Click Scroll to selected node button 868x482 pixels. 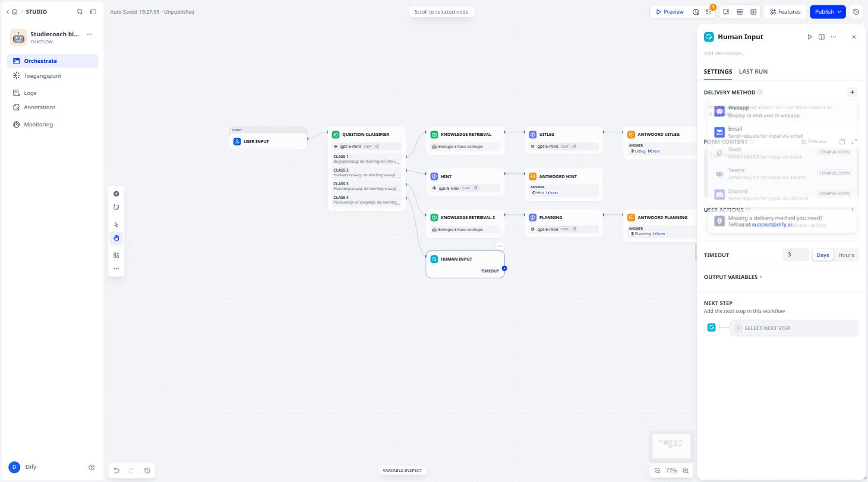pyautogui.click(x=441, y=12)
